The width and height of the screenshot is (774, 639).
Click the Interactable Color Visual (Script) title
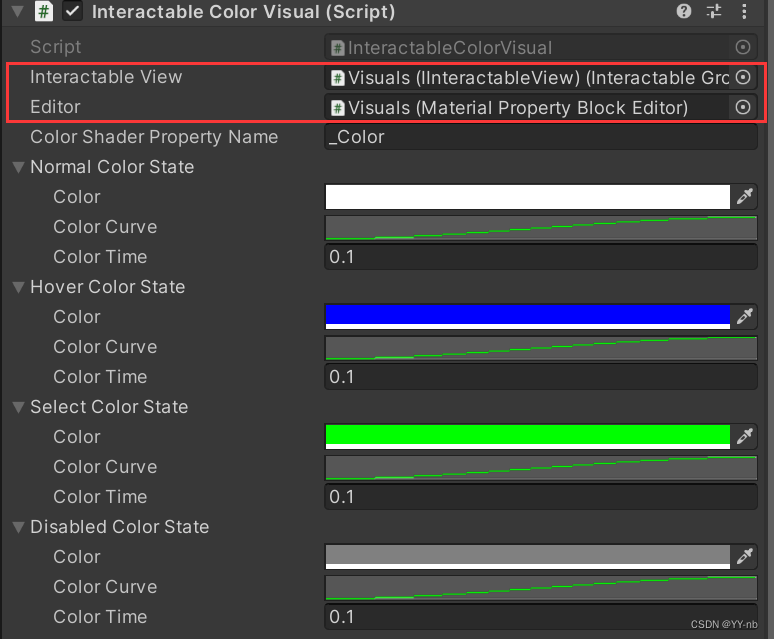tap(243, 12)
